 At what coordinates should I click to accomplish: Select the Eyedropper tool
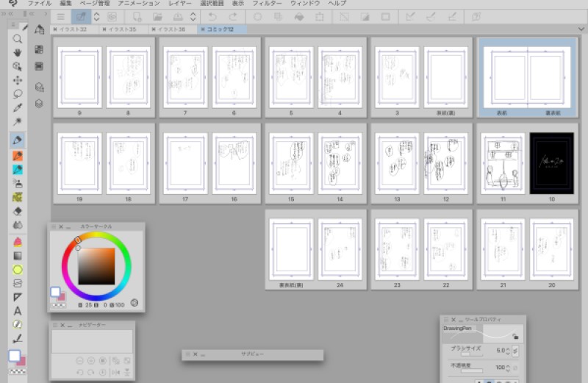click(x=17, y=107)
